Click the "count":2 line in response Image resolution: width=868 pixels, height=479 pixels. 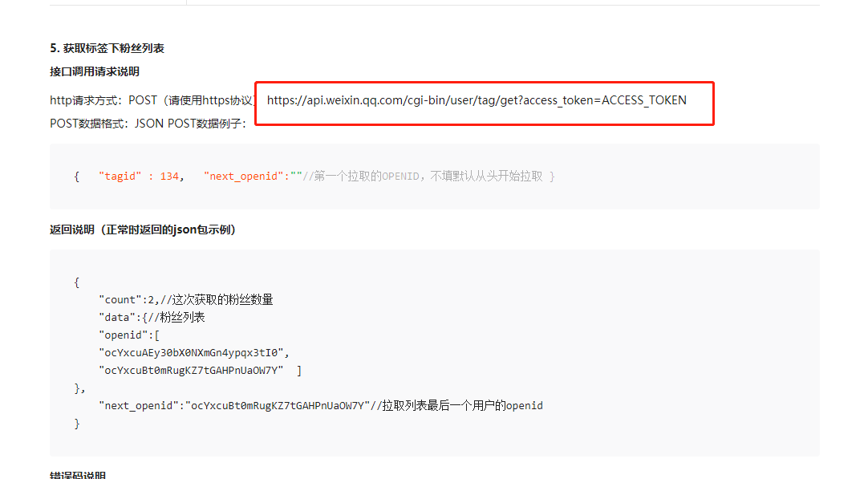tap(186, 299)
